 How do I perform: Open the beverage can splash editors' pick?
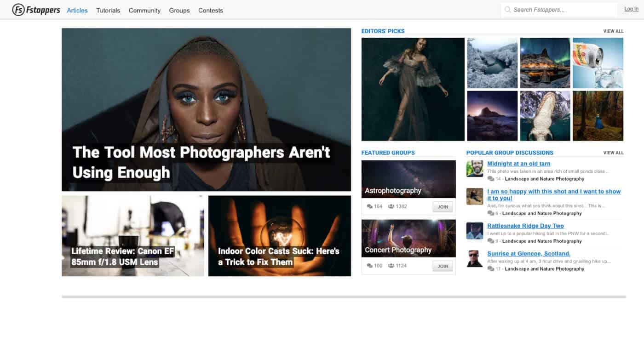click(x=598, y=63)
